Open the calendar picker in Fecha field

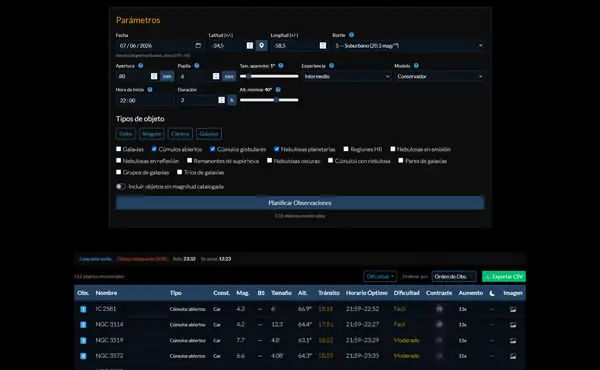click(x=198, y=46)
